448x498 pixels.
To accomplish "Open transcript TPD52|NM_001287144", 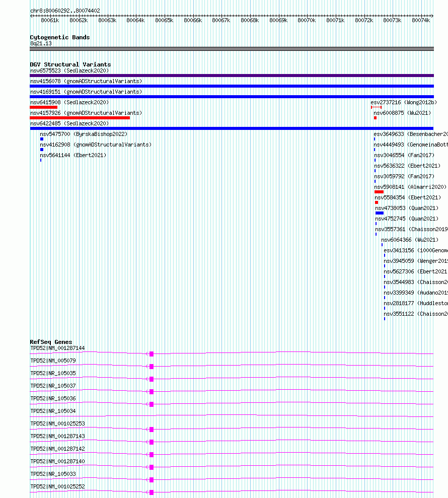I will pyautogui.click(x=57, y=348).
